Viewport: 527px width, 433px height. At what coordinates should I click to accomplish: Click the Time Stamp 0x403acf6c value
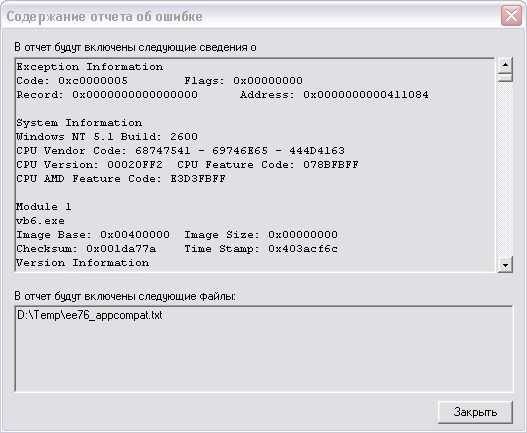click(303, 249)
